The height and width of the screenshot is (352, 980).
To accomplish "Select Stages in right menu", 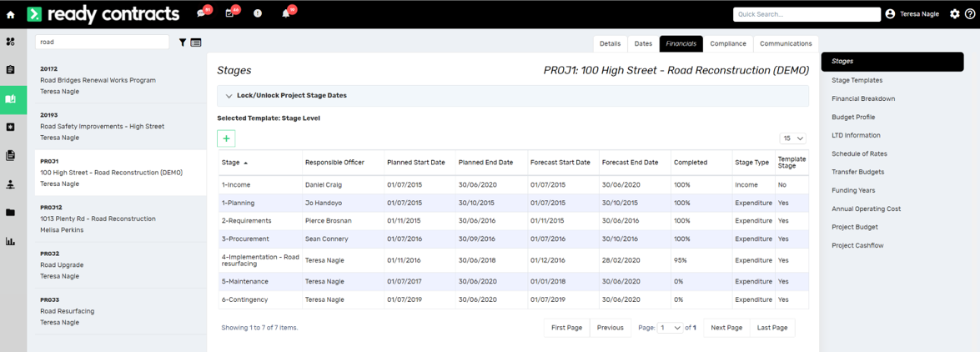I will [x=892, y=61].
